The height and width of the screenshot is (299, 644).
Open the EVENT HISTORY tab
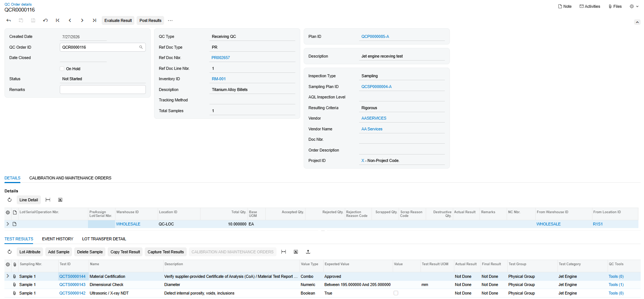[58, 239]
